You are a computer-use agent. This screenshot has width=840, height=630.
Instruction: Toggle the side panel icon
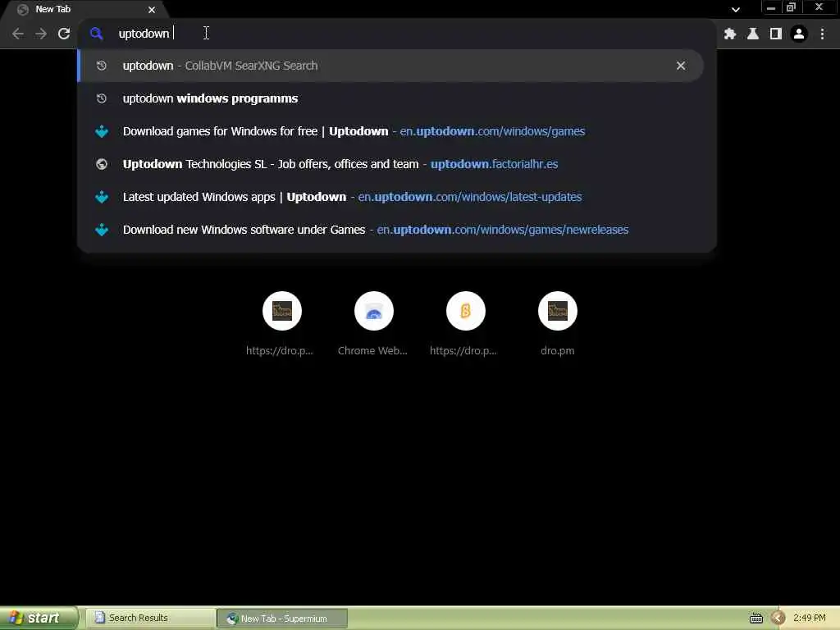776,34
